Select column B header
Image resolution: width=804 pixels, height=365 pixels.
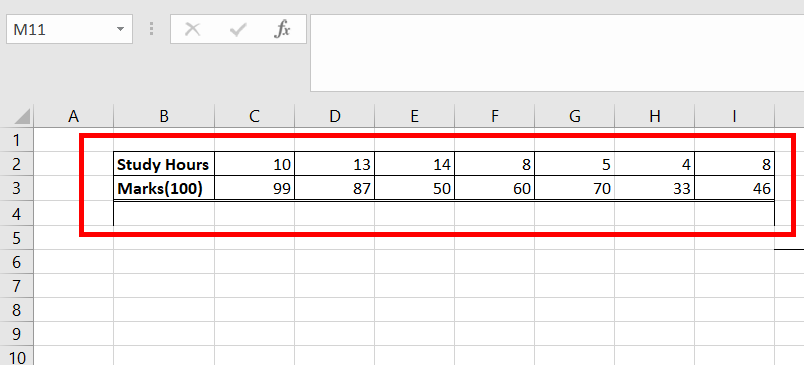tap(164, 116)
